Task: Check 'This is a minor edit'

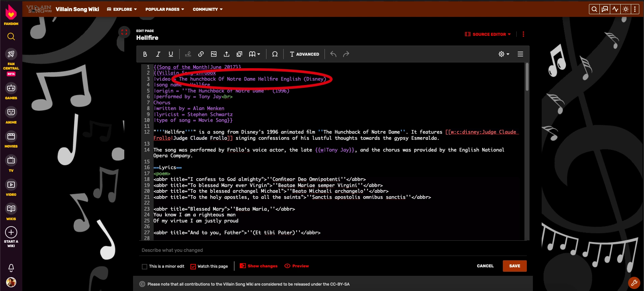Action: coord(145,266)
